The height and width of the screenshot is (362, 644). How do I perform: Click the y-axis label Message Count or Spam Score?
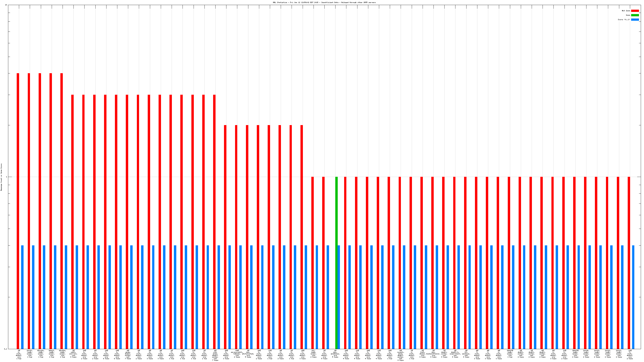1,177
